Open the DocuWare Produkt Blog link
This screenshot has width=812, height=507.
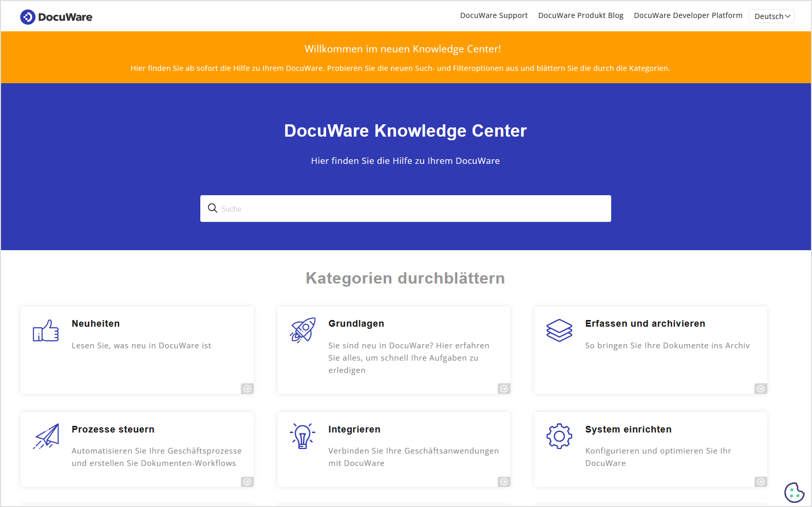(580, 15)
